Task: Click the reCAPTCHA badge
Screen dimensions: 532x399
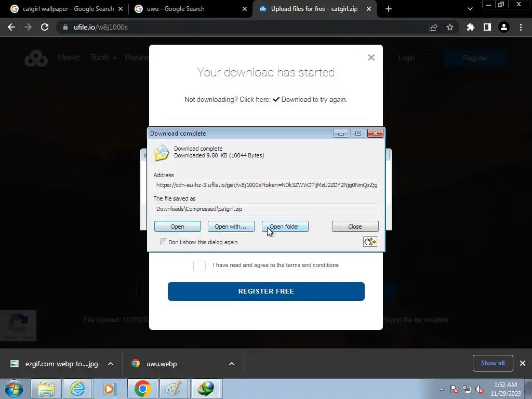Action: click(18, 325)
